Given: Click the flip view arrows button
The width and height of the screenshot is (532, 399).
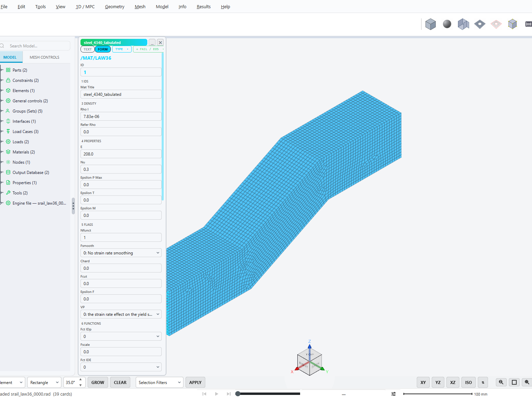Looking at the screenshot, I should point(483,382).
